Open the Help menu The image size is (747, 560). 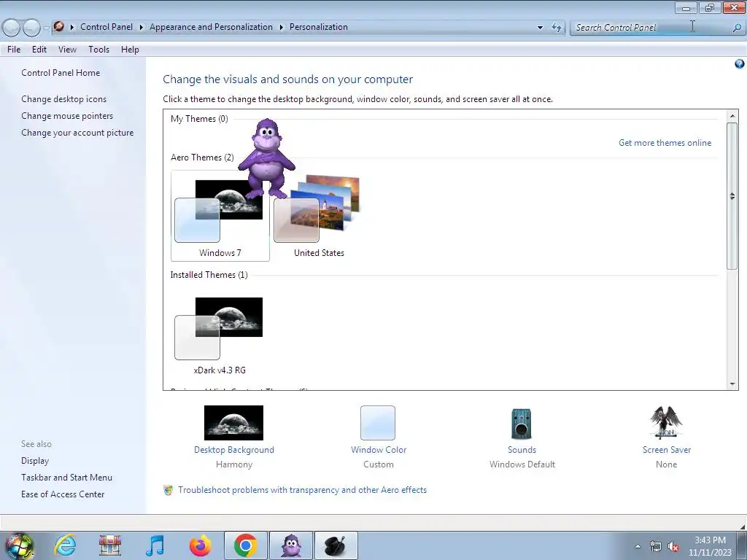tap(130, 50)
